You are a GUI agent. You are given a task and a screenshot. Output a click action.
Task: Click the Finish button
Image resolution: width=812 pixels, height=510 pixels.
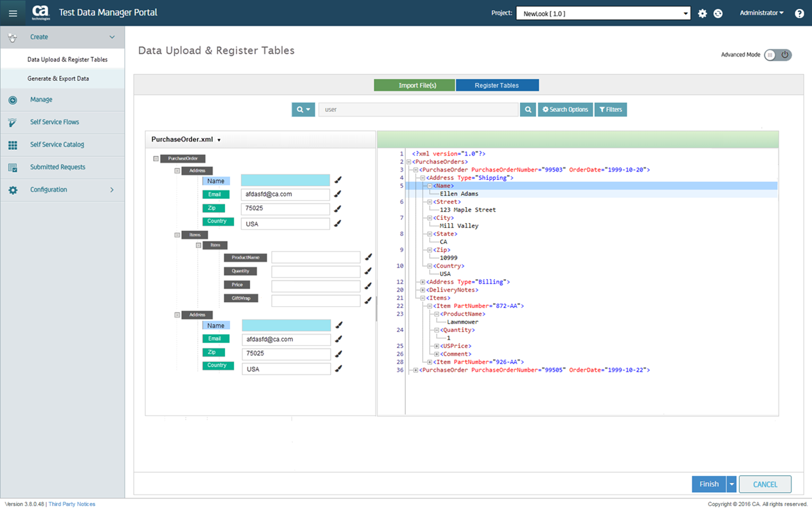click(x=709, y=484)
